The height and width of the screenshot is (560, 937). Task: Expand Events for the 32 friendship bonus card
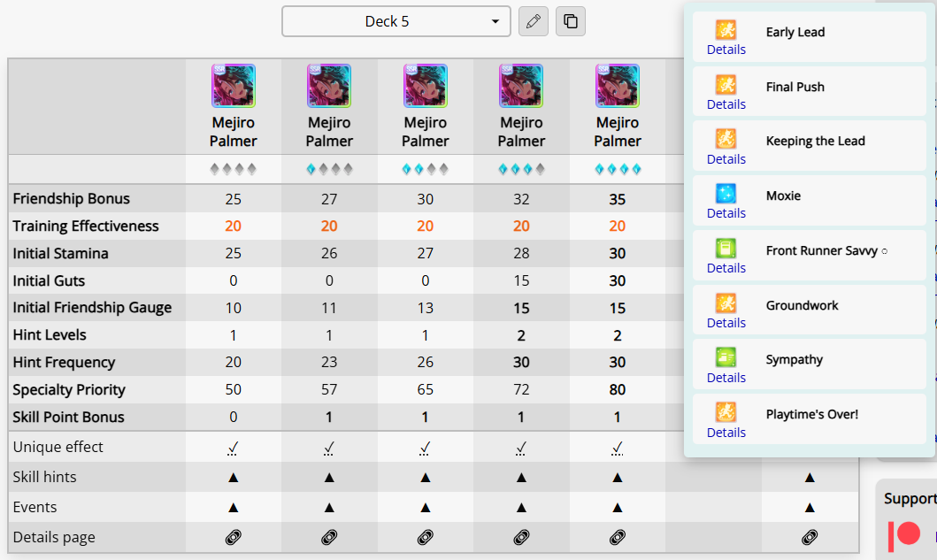(x=521, y=508)
